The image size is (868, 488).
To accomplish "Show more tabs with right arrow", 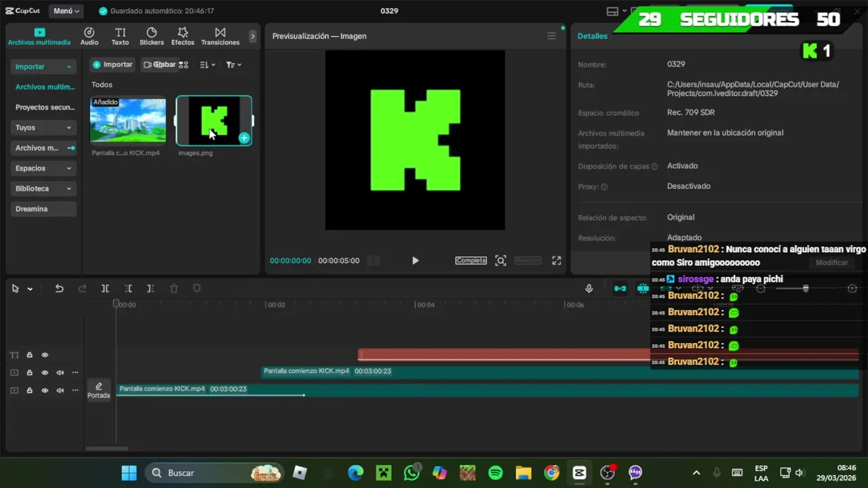I will tap(253, 37).
